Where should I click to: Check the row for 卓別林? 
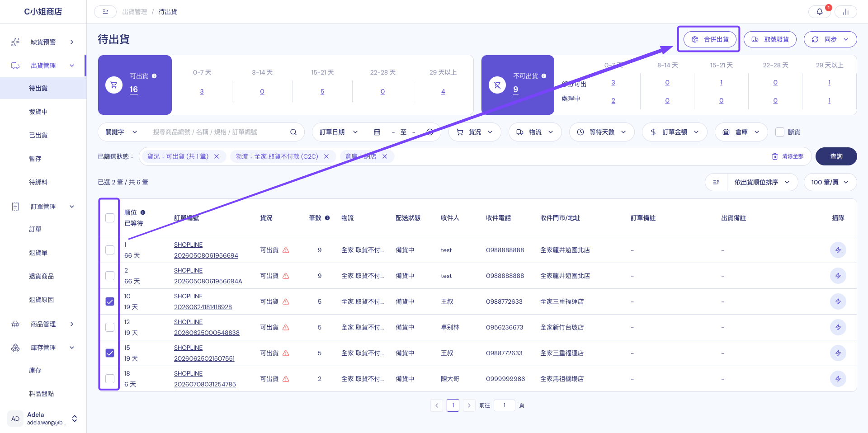pyautogui.click(x=110, y=327)
